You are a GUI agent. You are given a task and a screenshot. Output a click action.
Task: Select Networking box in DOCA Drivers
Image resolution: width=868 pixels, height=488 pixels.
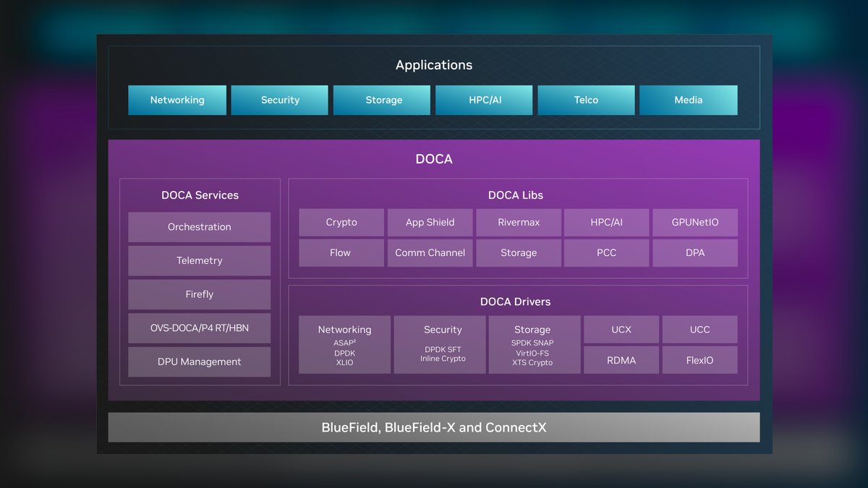(345, 345)
